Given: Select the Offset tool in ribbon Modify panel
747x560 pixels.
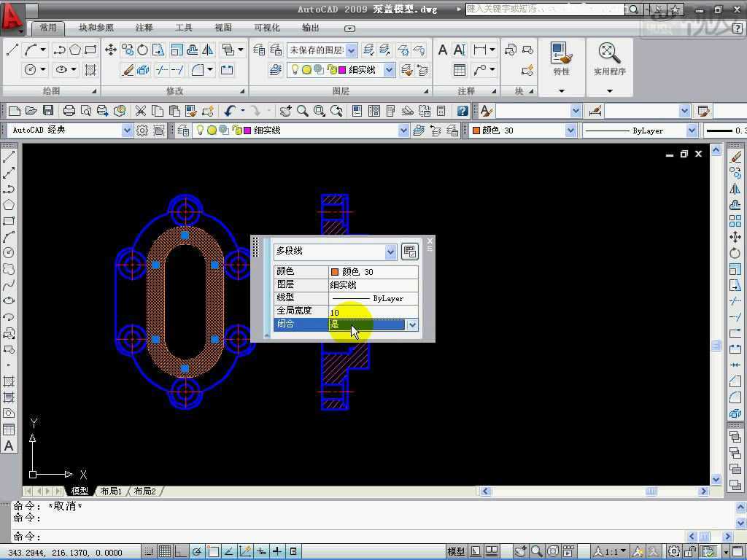Looking at the screenshot, I should [x=193, y=50].
